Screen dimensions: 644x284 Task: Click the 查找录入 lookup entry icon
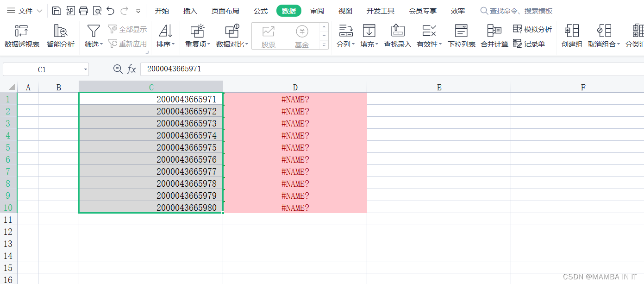coord(398,31)
